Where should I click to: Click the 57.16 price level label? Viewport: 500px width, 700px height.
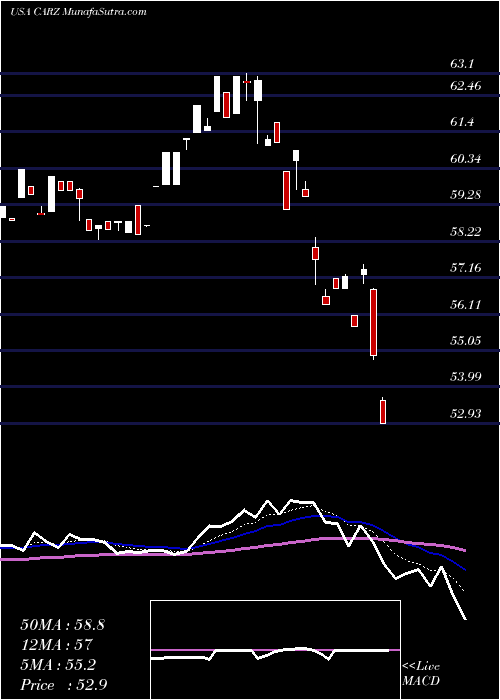click(x=466, y=268)
